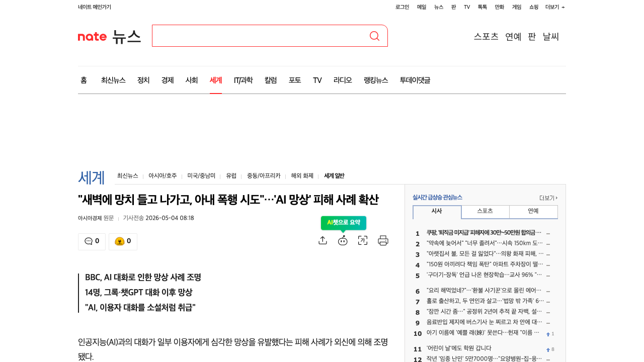644x362 pixels.
Task: Select 유럽 submenu
Action: click(231, 176)
